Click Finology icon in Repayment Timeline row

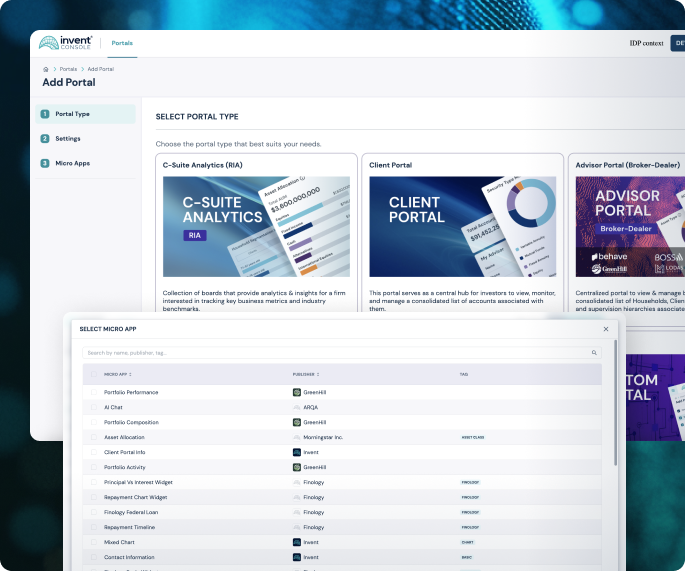click(297, 527)
